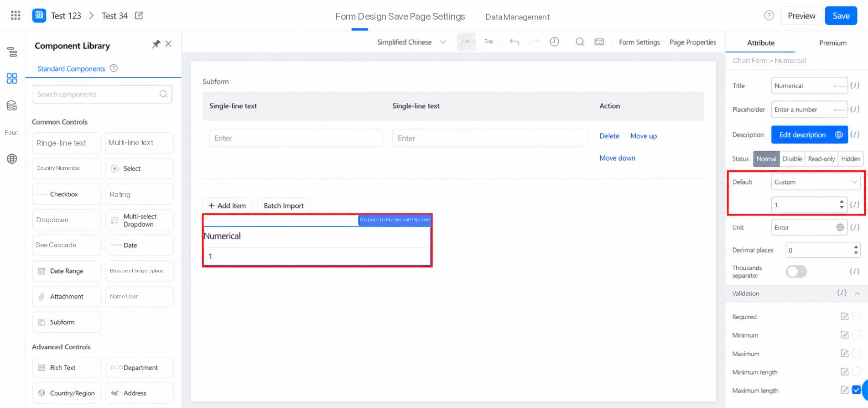
Task: Click the keyboard shortcuts icon
Action: point(599,42)
